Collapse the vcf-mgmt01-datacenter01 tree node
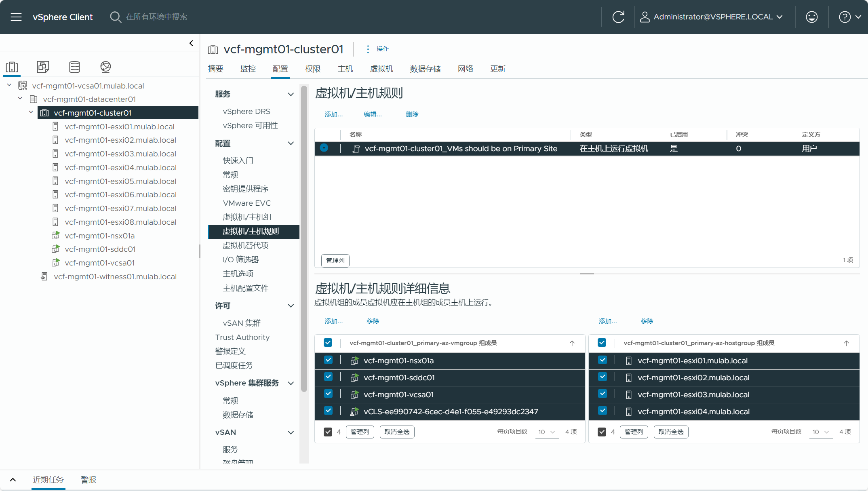The width and height of the screenshot is (868, 491). 20,99
